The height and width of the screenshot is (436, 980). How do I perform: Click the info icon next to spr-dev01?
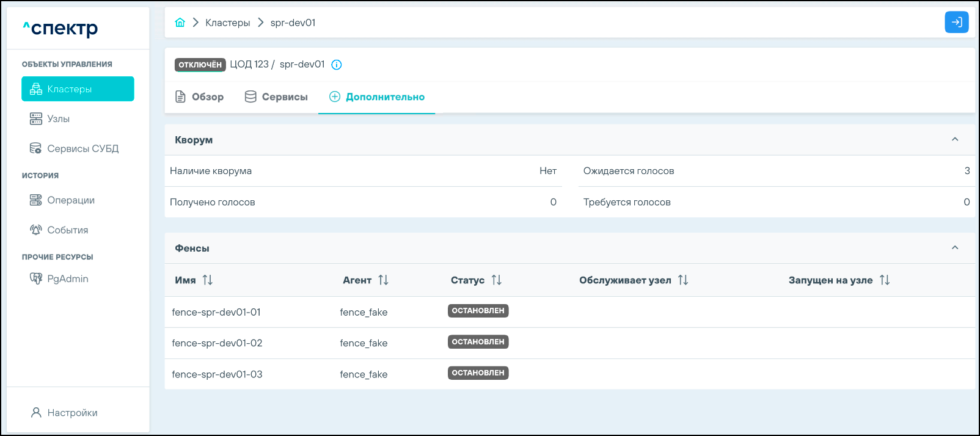(x=337, y=65)
